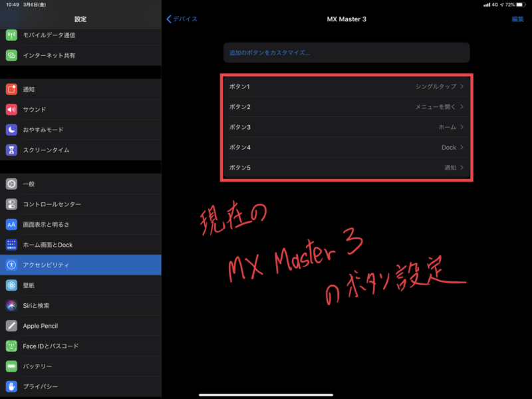This screenshot has width=532, height=399.
Task: Tap the battery indicator in status bar
Action: coord(521,5)
